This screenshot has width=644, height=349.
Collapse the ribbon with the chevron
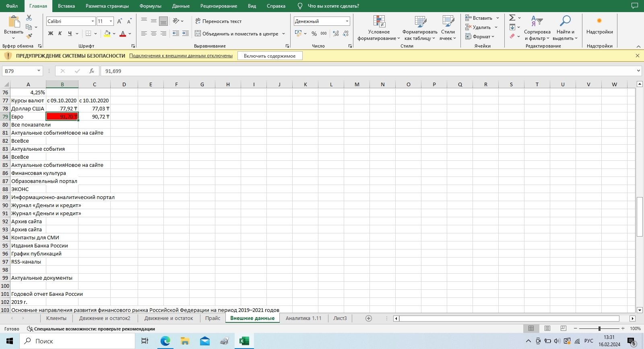pyautogui.click(x=638, y=46)
